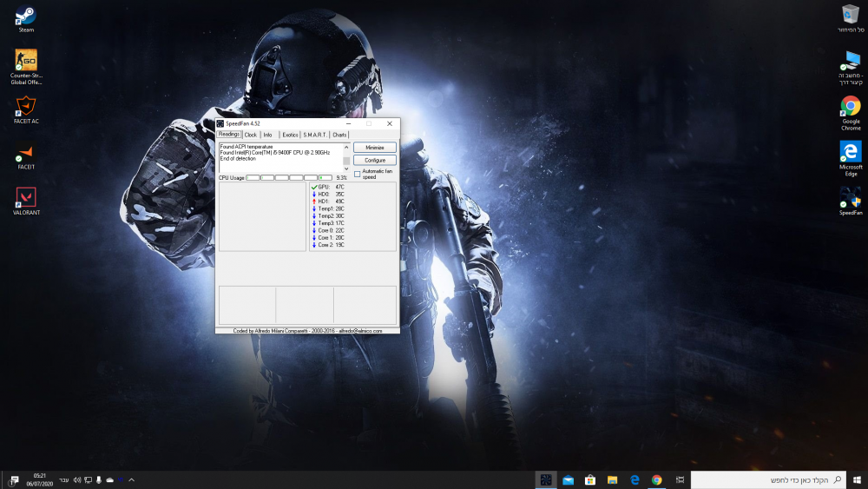Click the microphone tray icon
The image size is (868, 489).
[99, 480]
